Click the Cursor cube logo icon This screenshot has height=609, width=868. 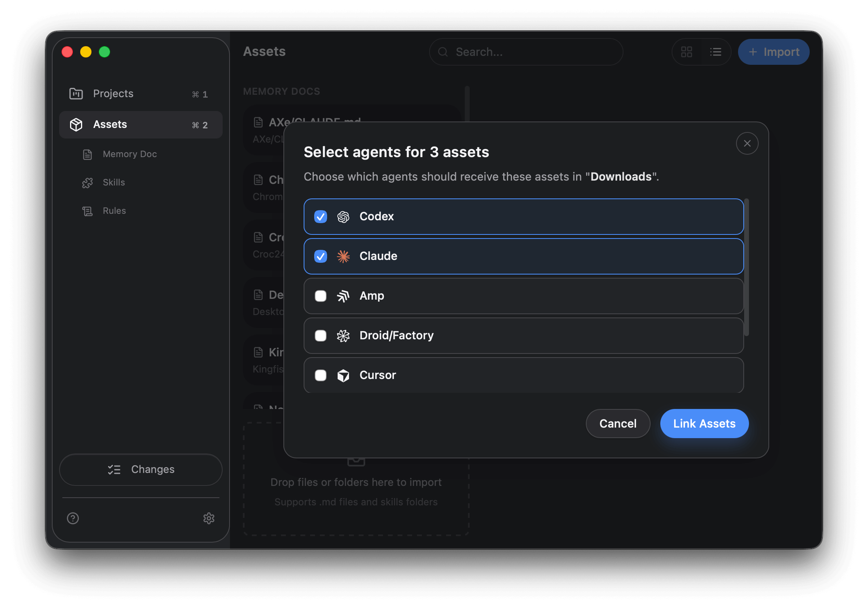343,375
